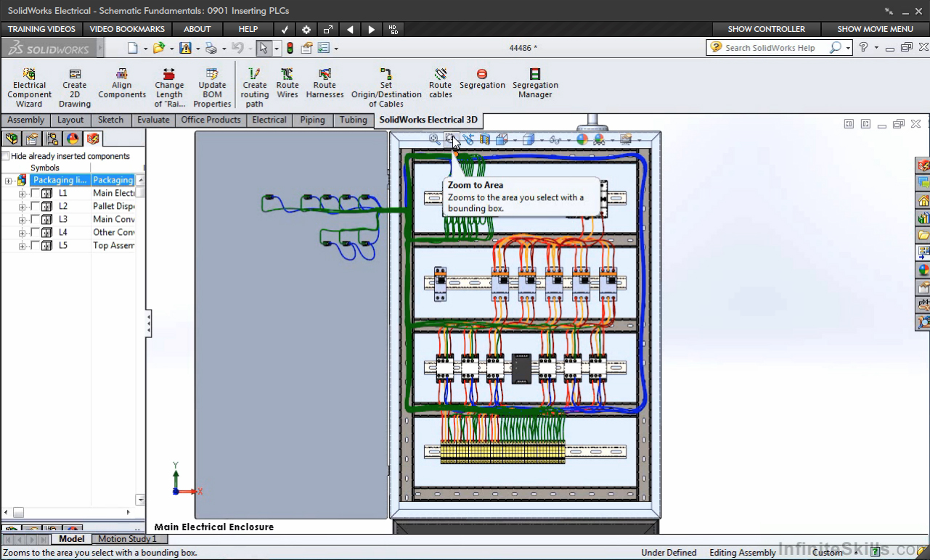Click the SHOW CONTROLLER button
The height and width of the screenshot is (560, 930).
point(766,29)
